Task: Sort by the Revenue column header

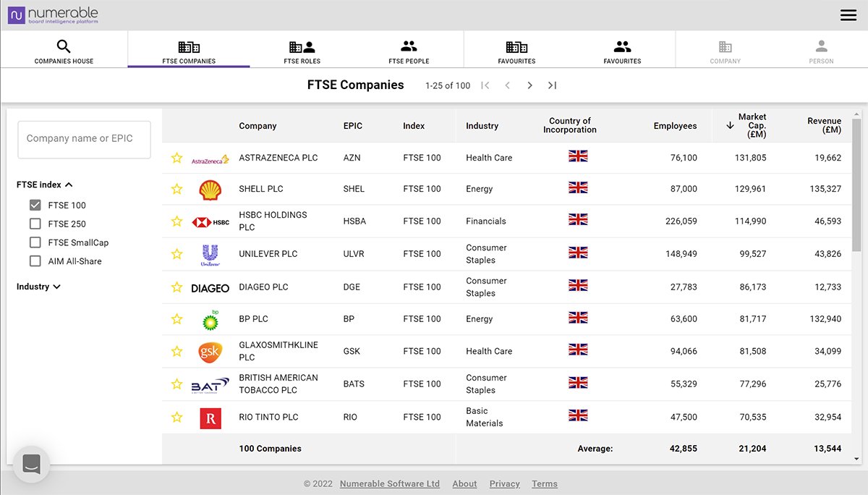Action: coord(824,125)
